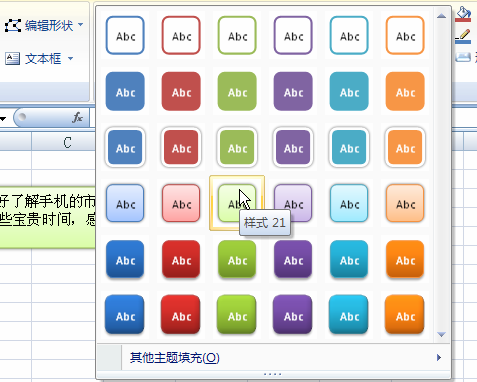Select the light pink gradient style in fourth row
The image size is (477, 382).
[x=181, y=203]
